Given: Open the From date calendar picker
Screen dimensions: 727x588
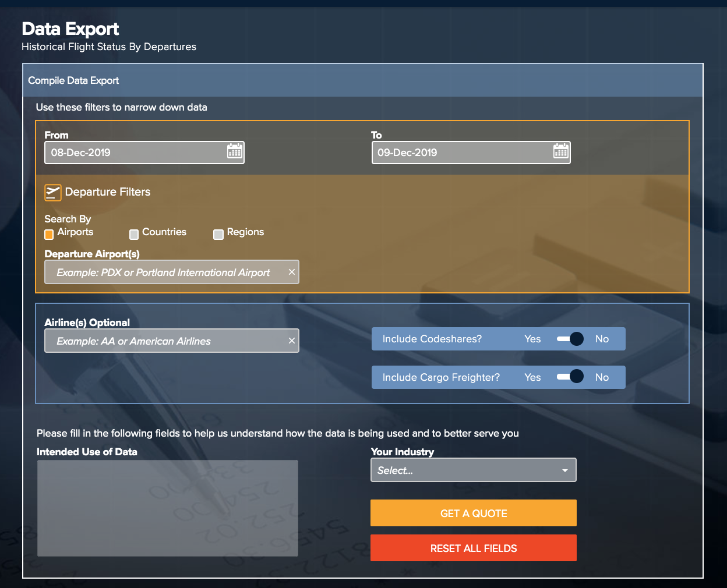Looking at the screenshot, I should pyautogui.click(x=234, y=152).
